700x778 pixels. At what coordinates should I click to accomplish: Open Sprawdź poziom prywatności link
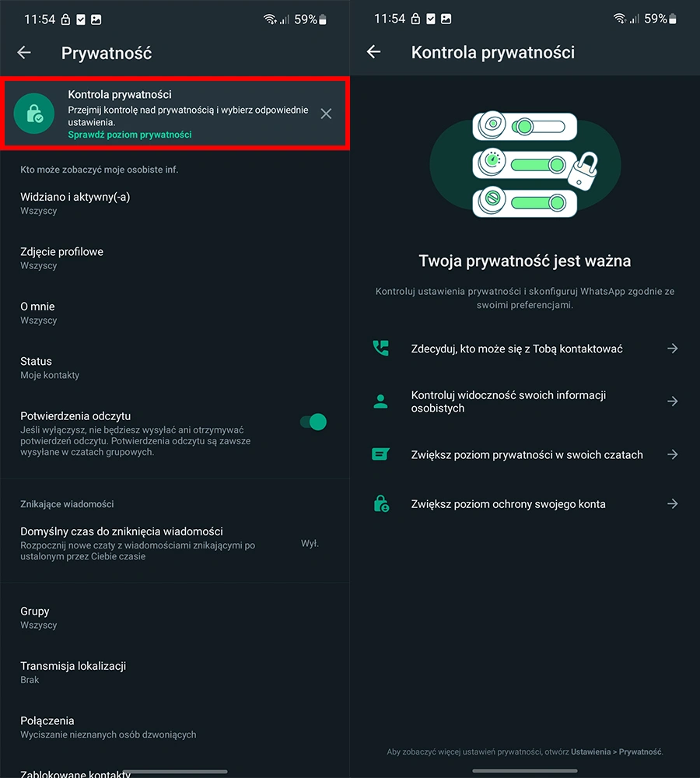pos(129,135)
